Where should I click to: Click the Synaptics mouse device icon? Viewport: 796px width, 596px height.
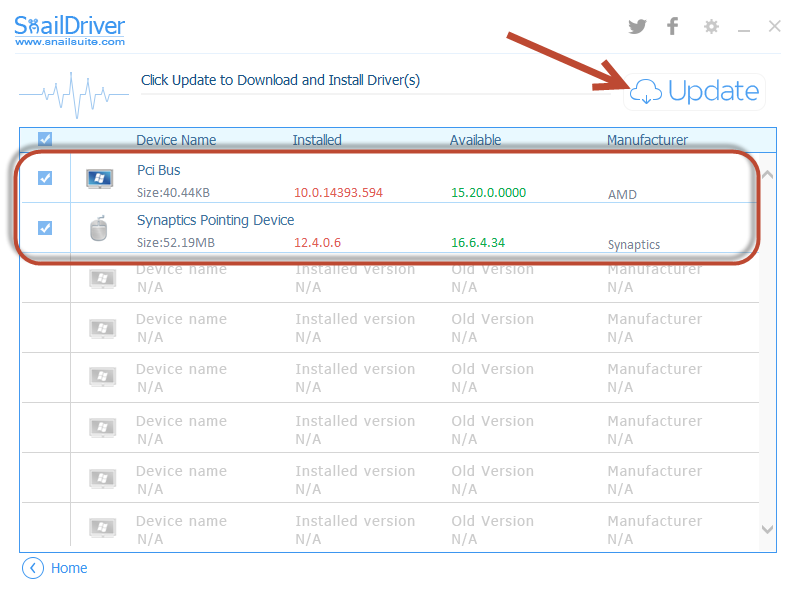(98, 229)
